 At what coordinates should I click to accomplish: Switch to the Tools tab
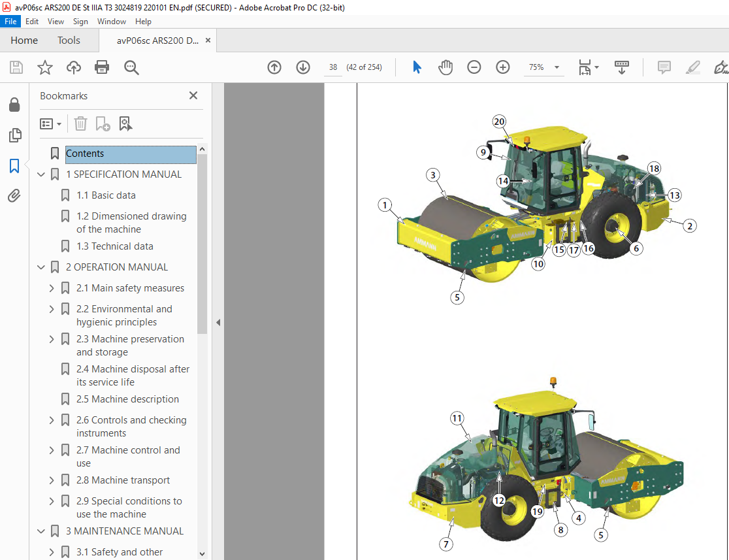[x=69, y=41]
